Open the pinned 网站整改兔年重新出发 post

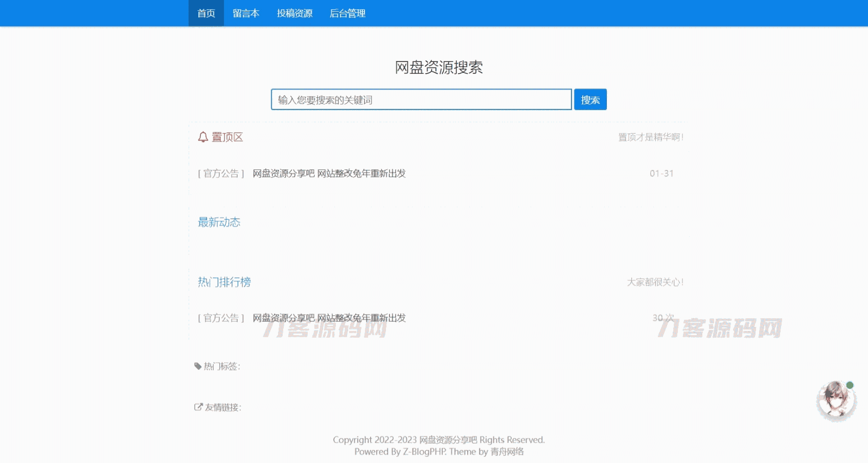pyautogui.click(x=329, y=173)
